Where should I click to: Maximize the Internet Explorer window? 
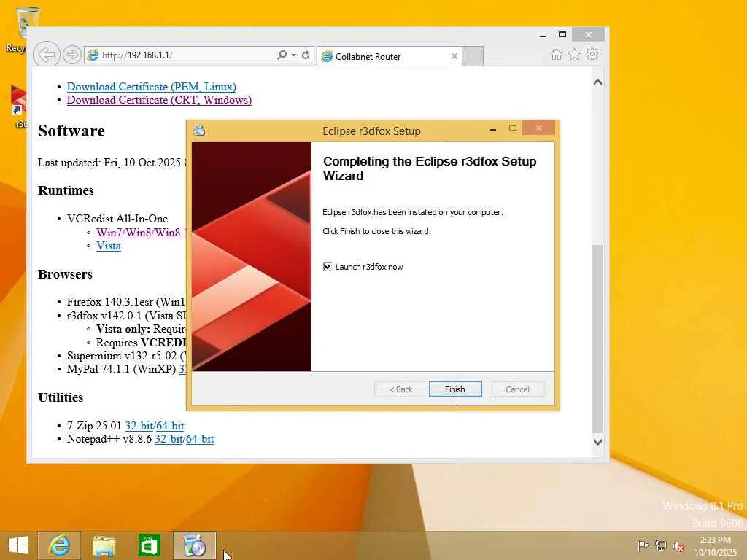click(562, 35)
